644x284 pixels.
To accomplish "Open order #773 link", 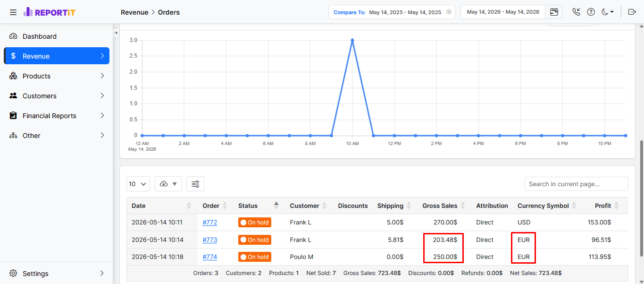I will click(x=210, y=240).
